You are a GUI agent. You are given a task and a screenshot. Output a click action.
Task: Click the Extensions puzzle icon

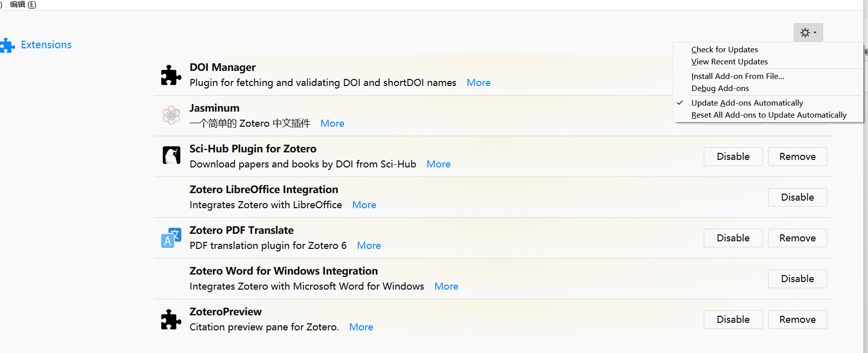click(x=7, y=45)
